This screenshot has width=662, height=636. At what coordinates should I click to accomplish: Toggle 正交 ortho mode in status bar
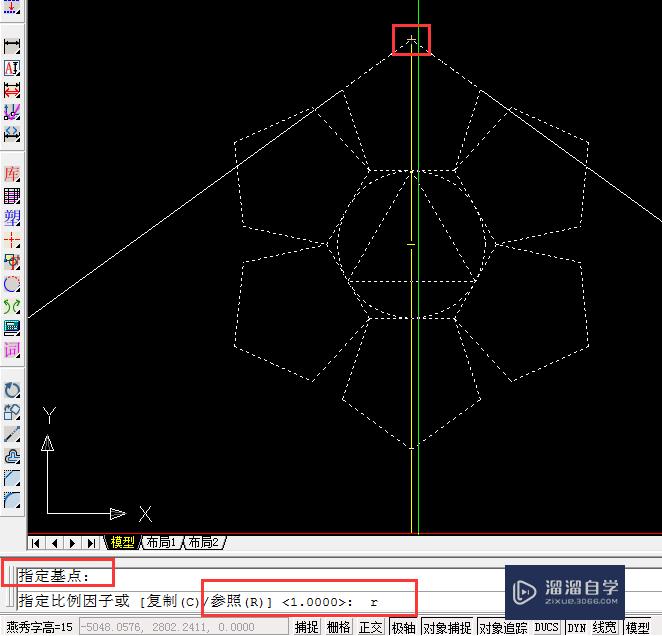coord(371,627)
